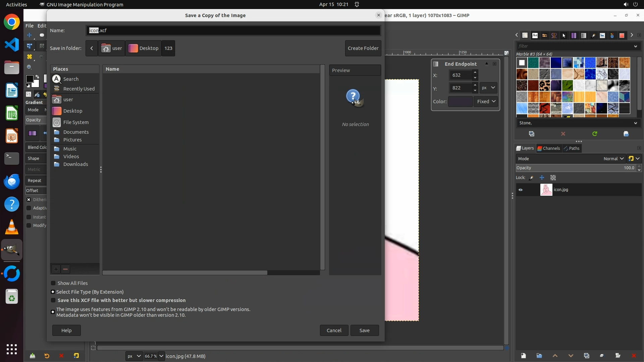Click the lock pixels paintbrush icon
This screenshot has width=644, height=362.
tap(531, 178)
